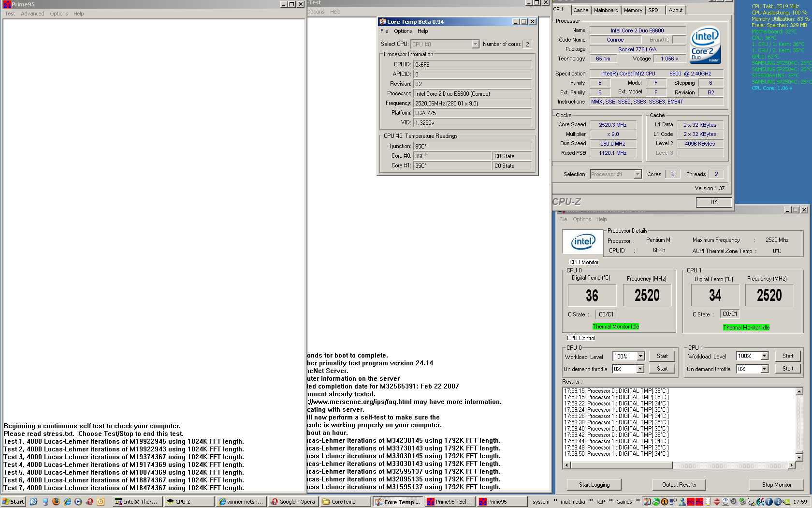
Task: Switch to 'Prime95 - Sel...' taskbar button
Action: click(x=449, y=502)
